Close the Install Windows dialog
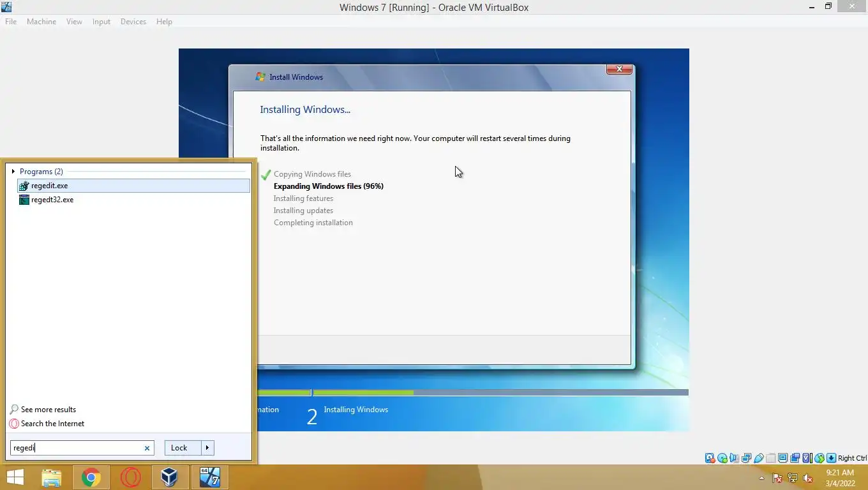This screenshot has height=490, width=868. (618, 69)
